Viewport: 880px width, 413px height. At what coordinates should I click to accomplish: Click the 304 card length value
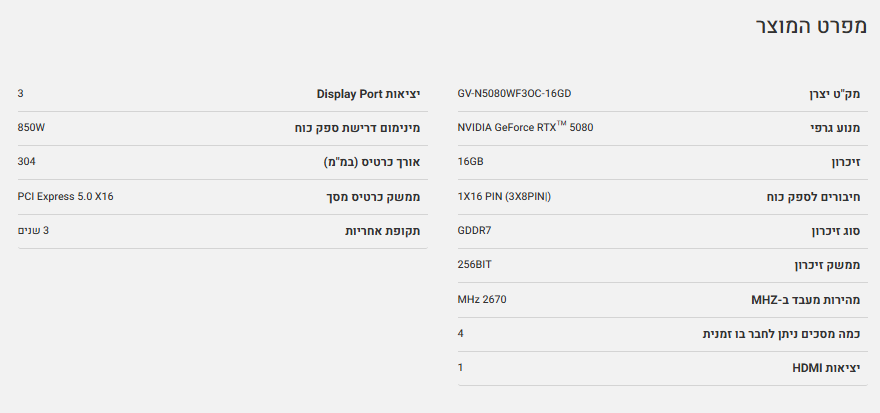click(26, 162)
